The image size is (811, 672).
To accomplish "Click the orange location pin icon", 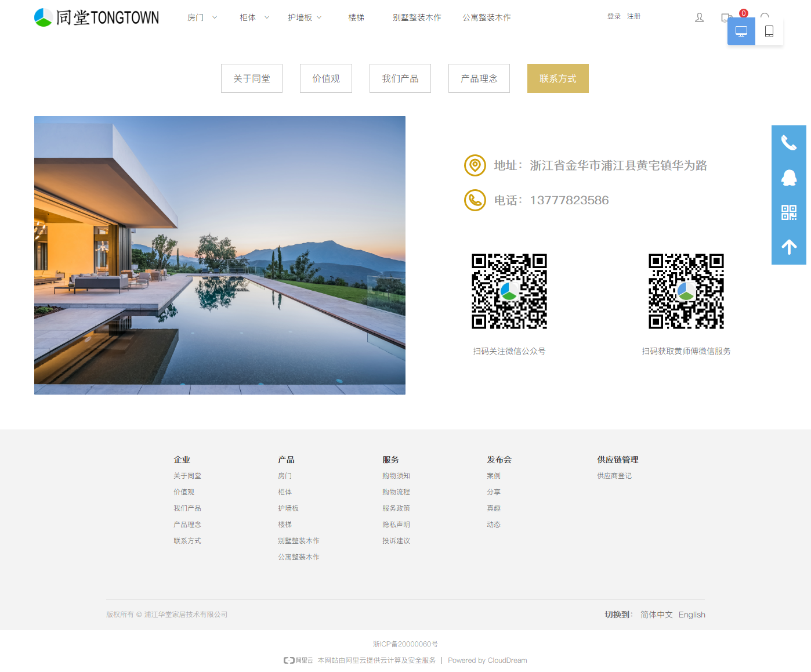I will [x=475, y=165].
